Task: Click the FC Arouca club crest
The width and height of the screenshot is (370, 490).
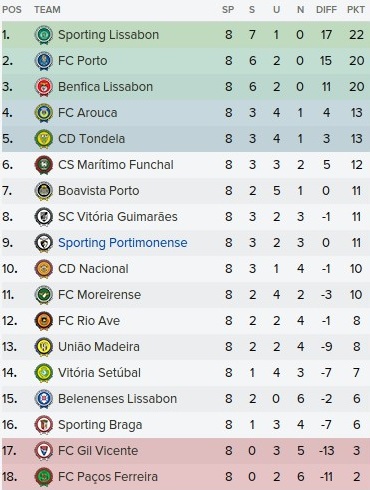Action: point(44,113)
